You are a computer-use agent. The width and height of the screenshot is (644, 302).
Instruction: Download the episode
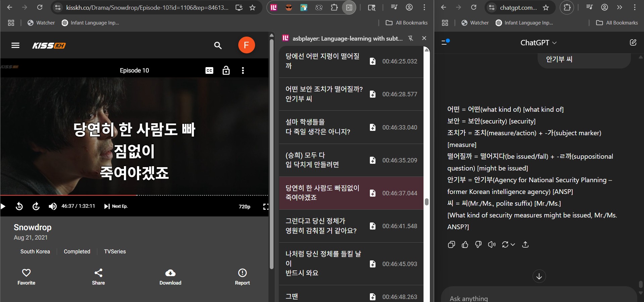(x=170, y=277)
